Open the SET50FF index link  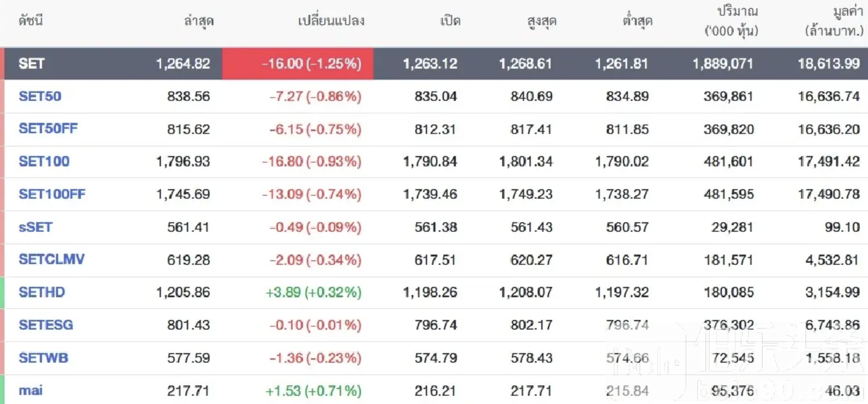(x=48, y=129)
